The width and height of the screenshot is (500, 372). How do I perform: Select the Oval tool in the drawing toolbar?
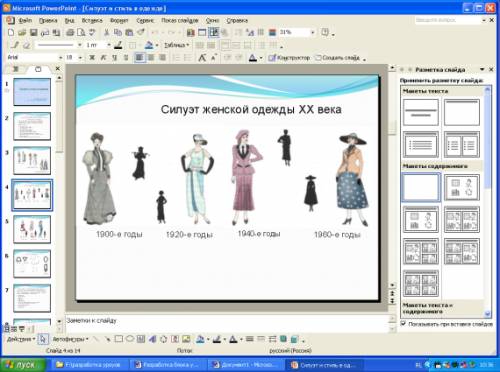pos(130,339)
